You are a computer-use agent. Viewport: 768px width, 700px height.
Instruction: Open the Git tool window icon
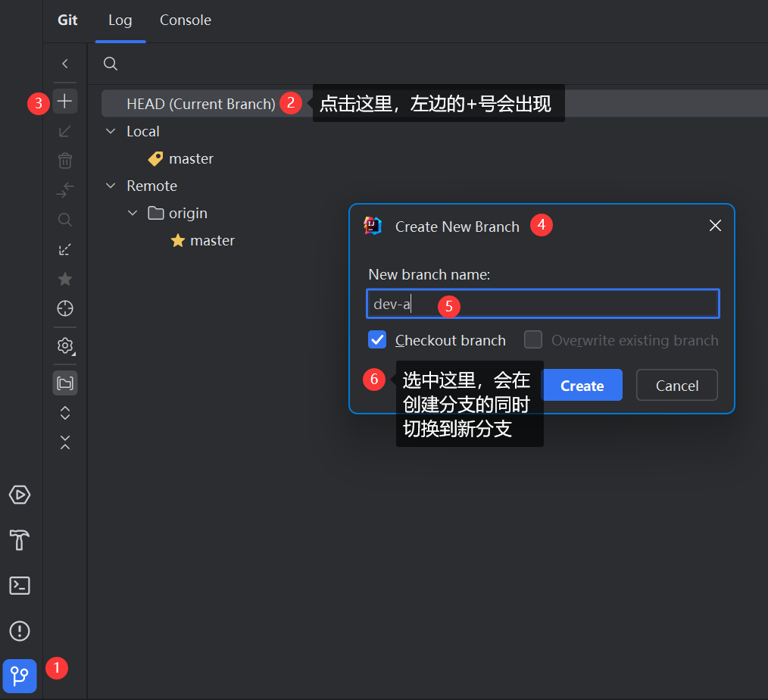click(20, 674)
